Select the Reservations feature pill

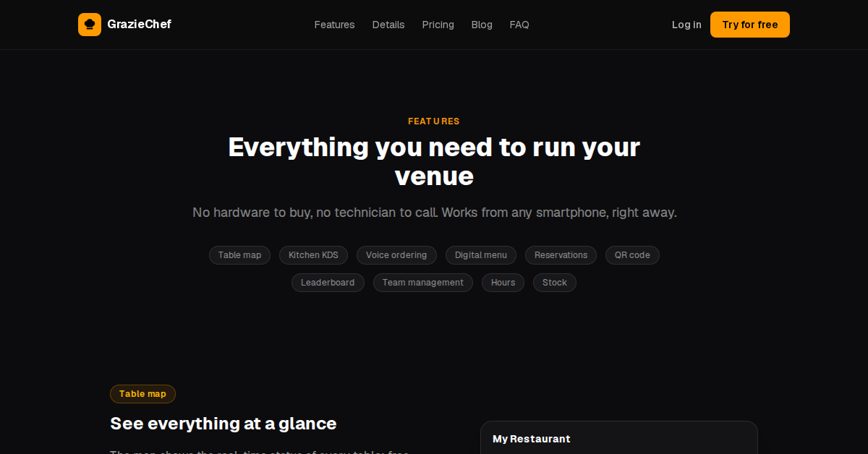click(561, 255)
